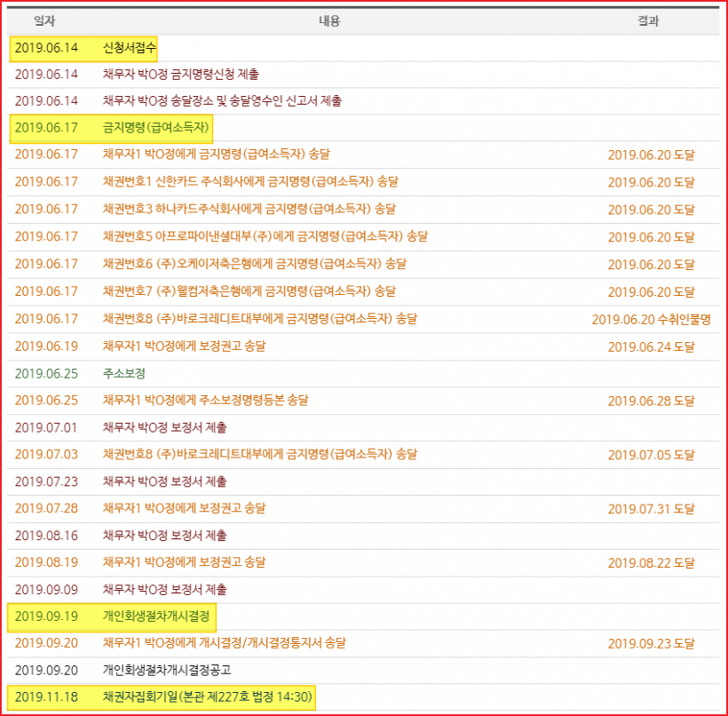Click the 2019.08.16 date cell
Screen dimensions: 728x716
tap(46, 536)
